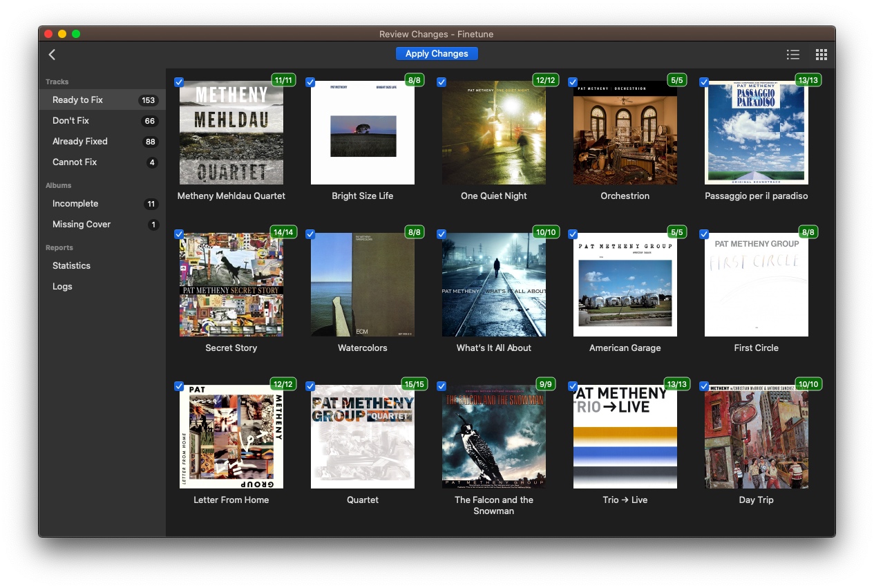This screenshot has height=588, width=874.
Task: Uncheck the Secret Story album
Action: point(179,234)
